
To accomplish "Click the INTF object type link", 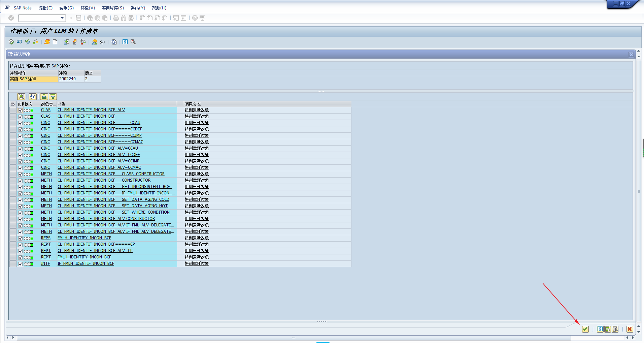I will (x=45, y=263).
